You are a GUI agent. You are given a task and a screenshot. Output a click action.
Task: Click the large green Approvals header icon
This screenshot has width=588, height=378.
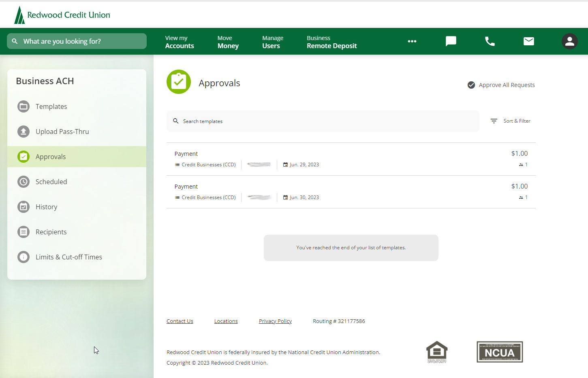tap(179, 82)
